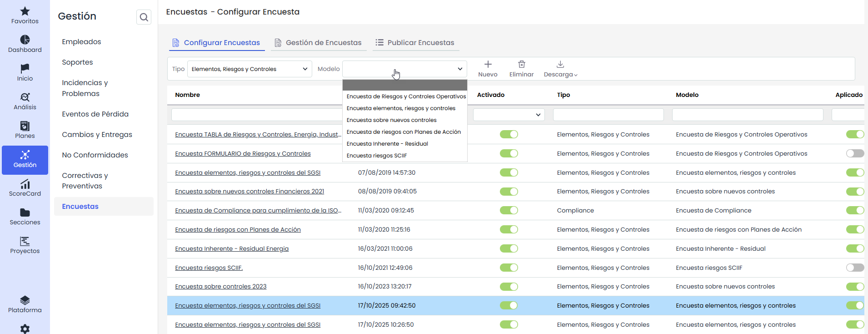Image resolution: width=868 pixels, height=334 pixels.
Task: Click the Nuevo plus icon
Action: point(488,65)
